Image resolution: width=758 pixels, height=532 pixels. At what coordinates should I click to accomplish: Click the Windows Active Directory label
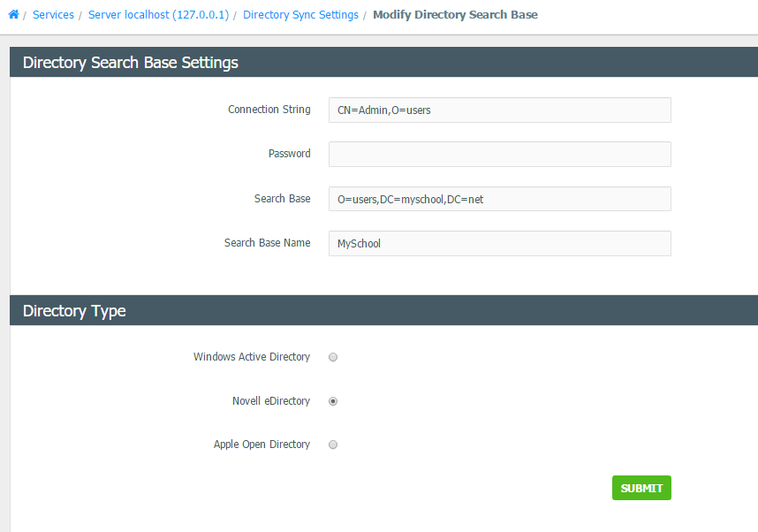click(252, 357)
